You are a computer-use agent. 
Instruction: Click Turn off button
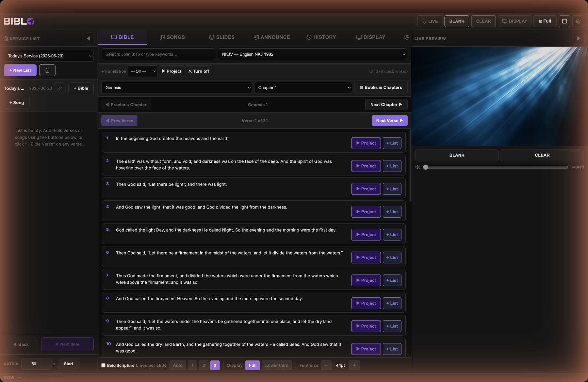199,71
